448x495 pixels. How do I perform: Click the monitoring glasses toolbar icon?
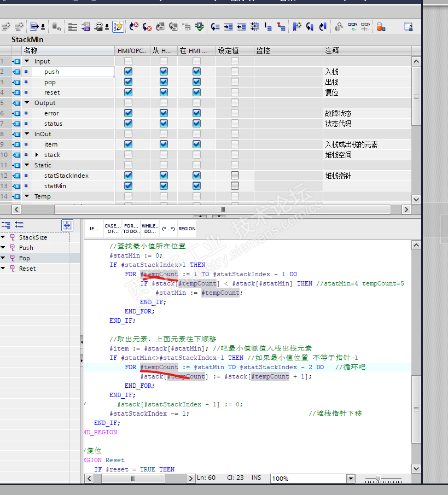pyautogui.click(x=352, y=26)
